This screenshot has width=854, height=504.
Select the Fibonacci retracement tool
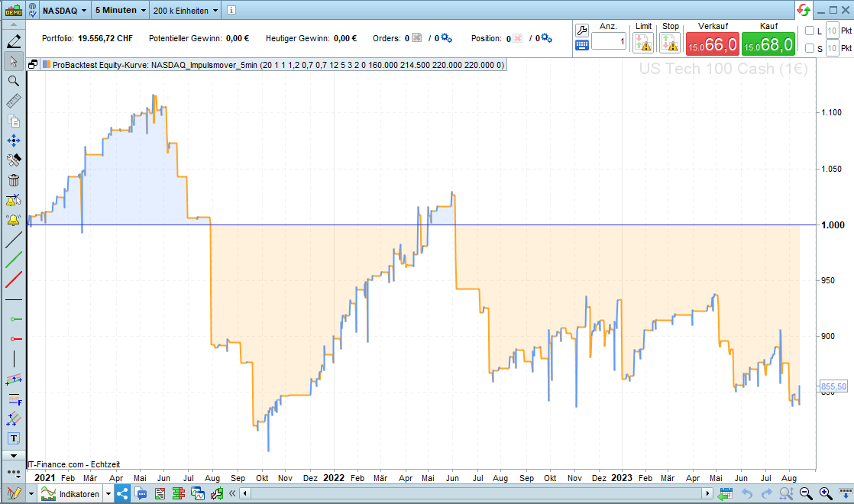[14, 399]
